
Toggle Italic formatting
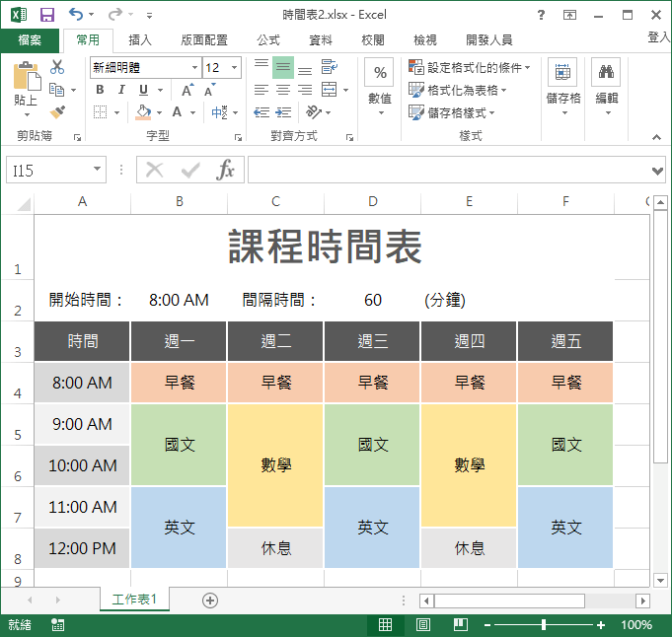(x=121, y=90)
